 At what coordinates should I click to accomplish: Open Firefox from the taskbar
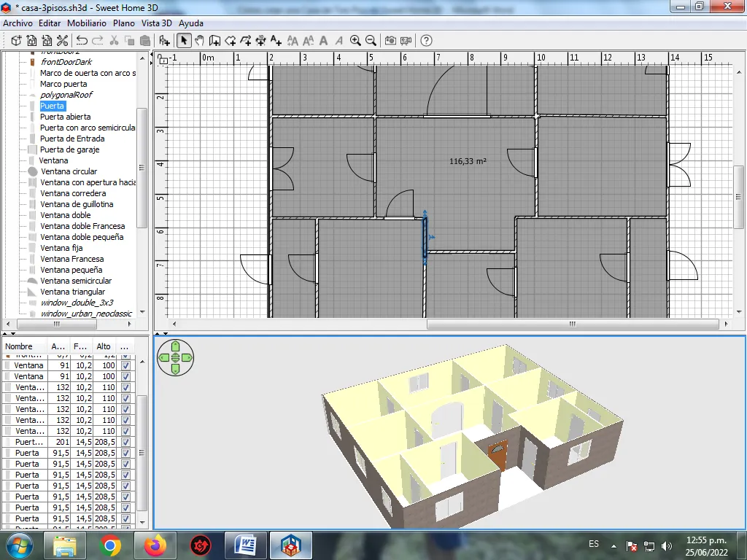click(x=155, y=545)
